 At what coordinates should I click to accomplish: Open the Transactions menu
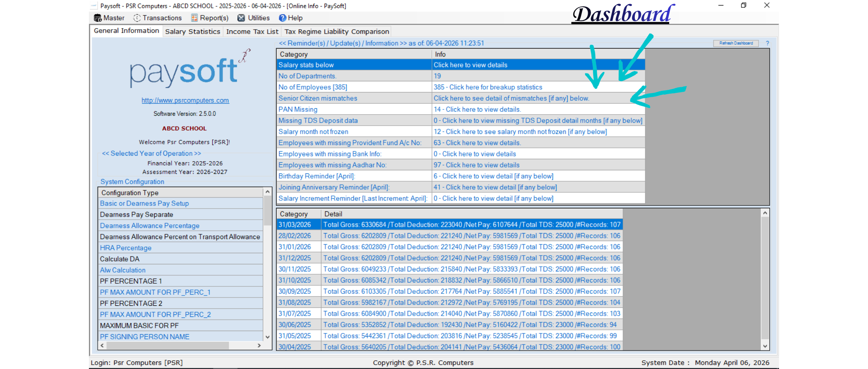158,18
